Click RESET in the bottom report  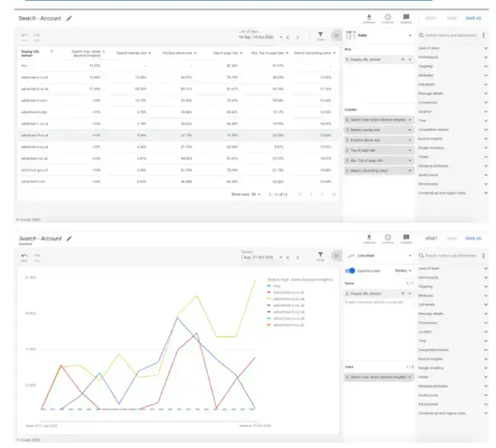tap(431, 238)
